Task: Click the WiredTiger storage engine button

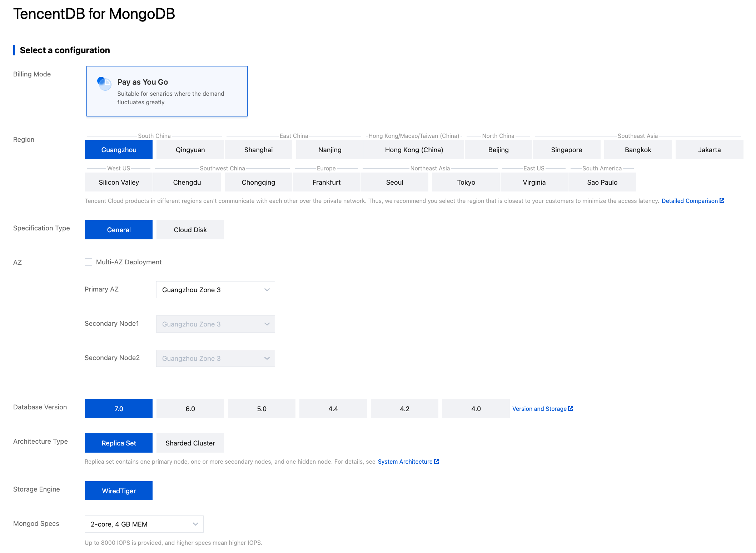Action: tap(119, 491)
